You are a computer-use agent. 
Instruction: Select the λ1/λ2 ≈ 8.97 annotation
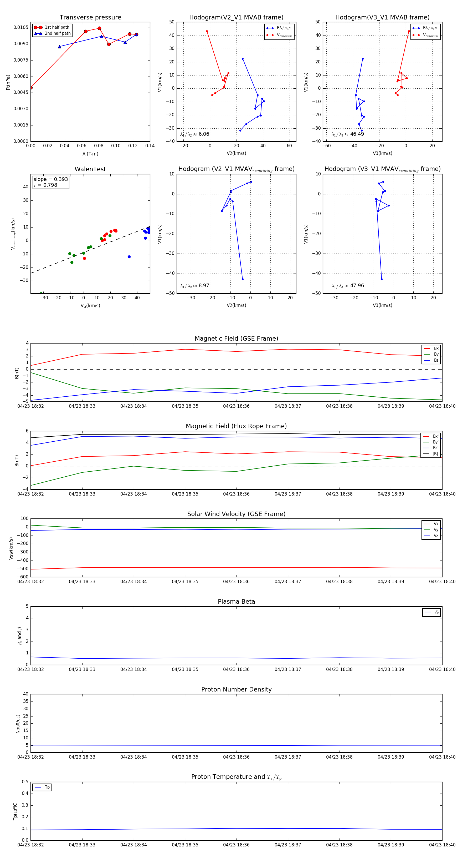pyautogui.click(x=194, y=286)
